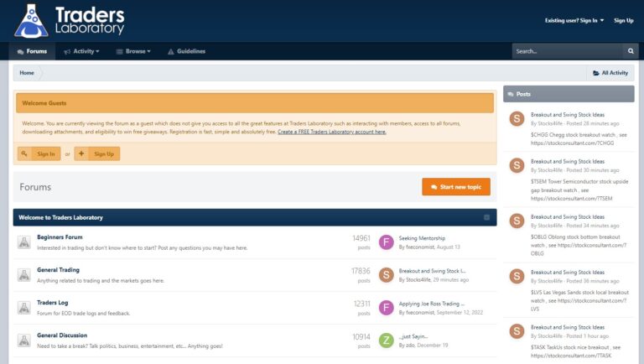Click Create a FREE Traders Laboratory account link

point(332,132)
